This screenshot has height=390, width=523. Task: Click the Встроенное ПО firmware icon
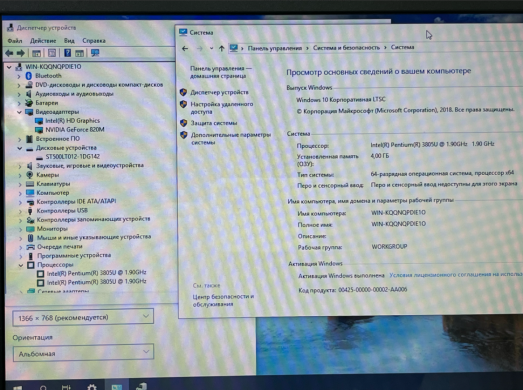(x=29, y=139)
